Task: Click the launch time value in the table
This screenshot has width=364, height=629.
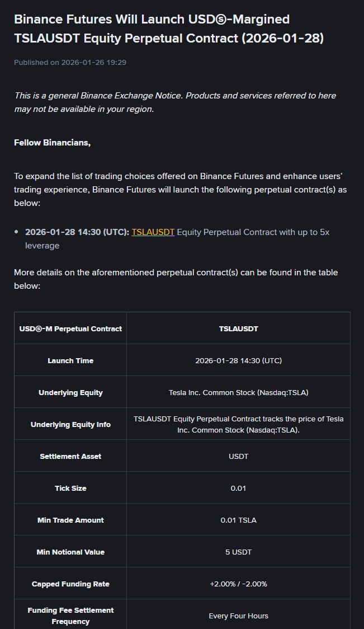Action: [x=238, y=360]
